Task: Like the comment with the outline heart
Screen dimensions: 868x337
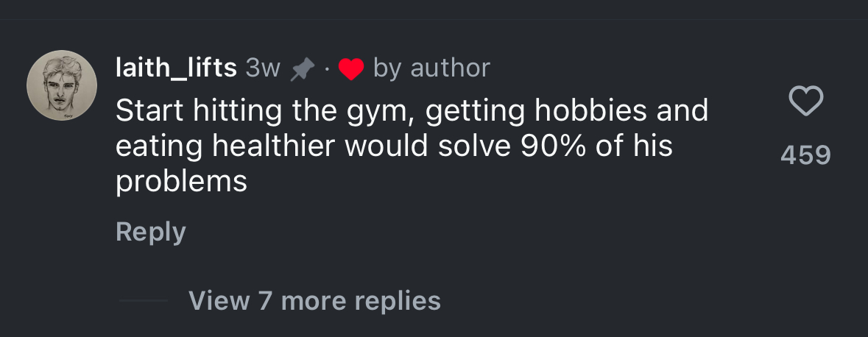Action: 805,102
